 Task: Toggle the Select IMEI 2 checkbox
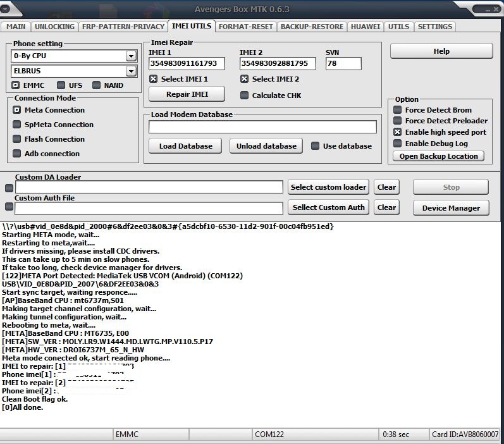[244, 79]
